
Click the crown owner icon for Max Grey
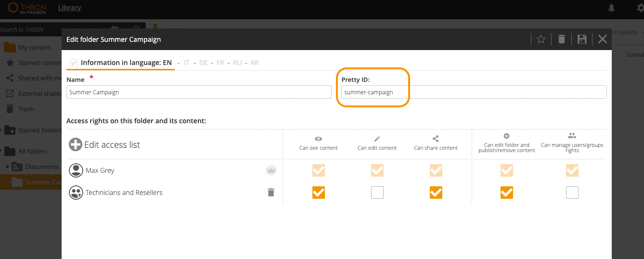tap(271, 170)
